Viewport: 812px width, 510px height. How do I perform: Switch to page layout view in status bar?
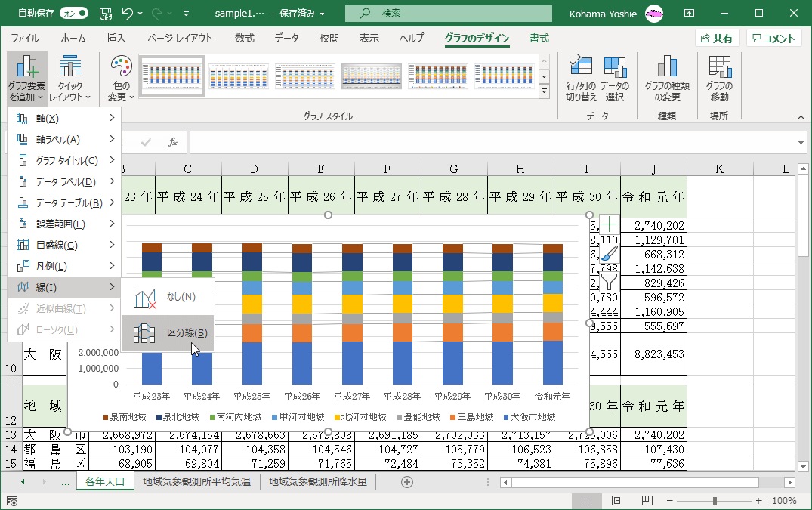click(617, 501)
